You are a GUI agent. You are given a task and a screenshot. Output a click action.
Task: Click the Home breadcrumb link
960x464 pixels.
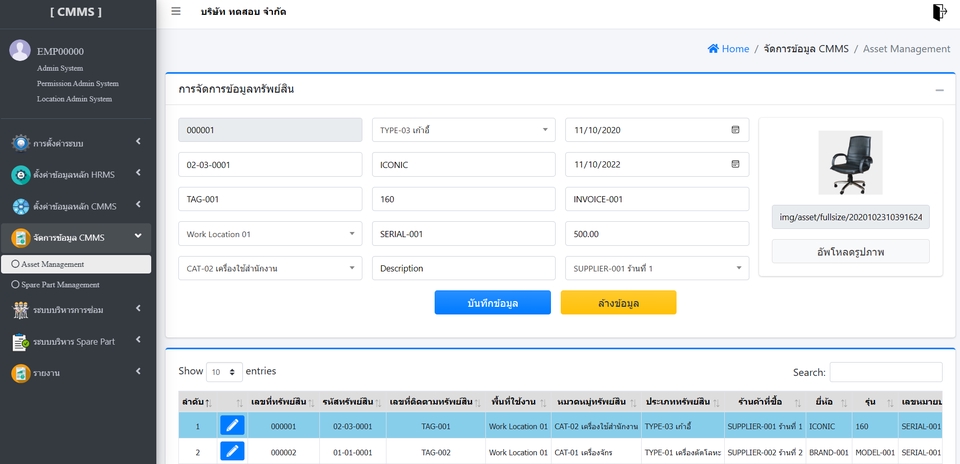[735, 49]
